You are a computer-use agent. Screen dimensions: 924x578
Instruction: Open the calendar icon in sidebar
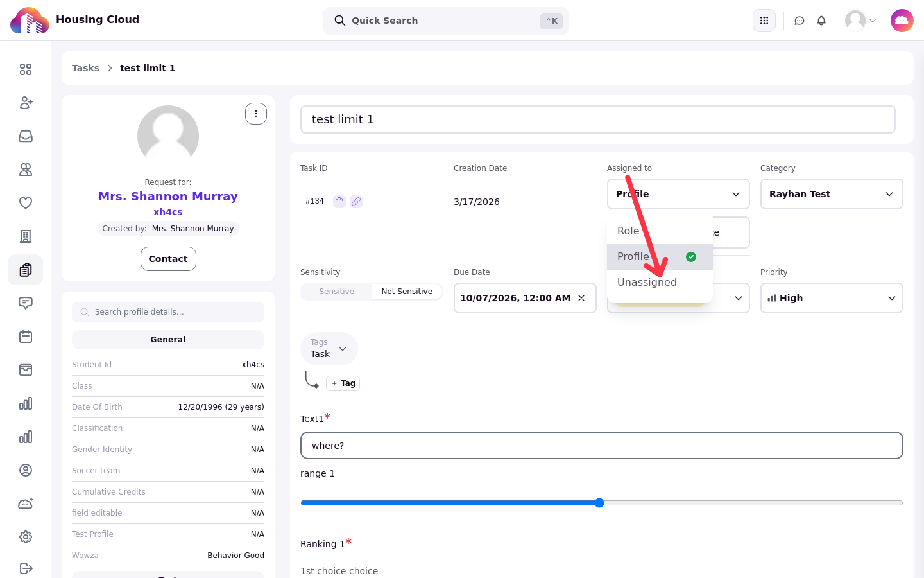(26, 337)
